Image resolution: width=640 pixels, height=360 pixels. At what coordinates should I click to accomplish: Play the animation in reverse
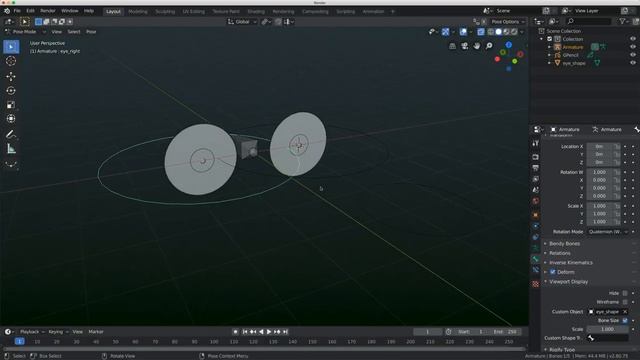tap(261, 332)
